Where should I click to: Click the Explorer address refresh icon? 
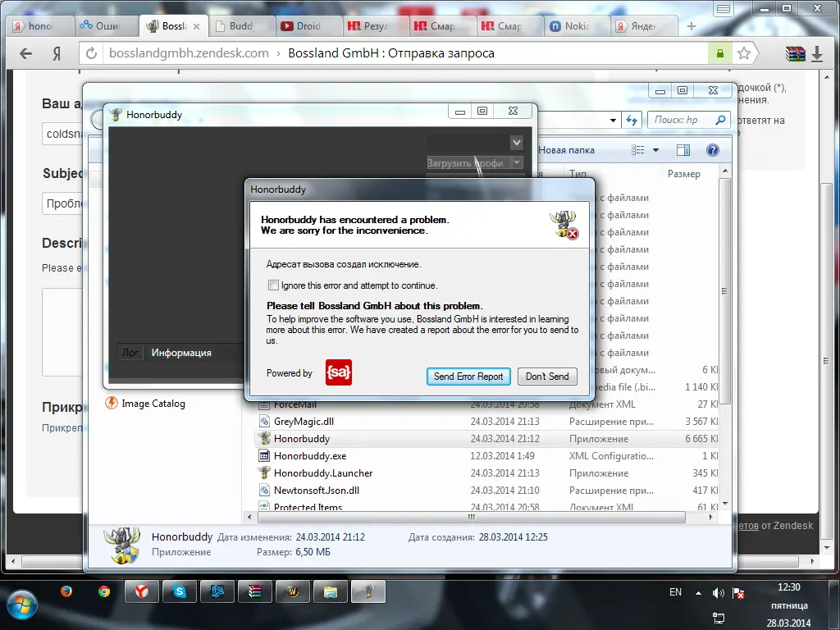[x=632, y=120]
